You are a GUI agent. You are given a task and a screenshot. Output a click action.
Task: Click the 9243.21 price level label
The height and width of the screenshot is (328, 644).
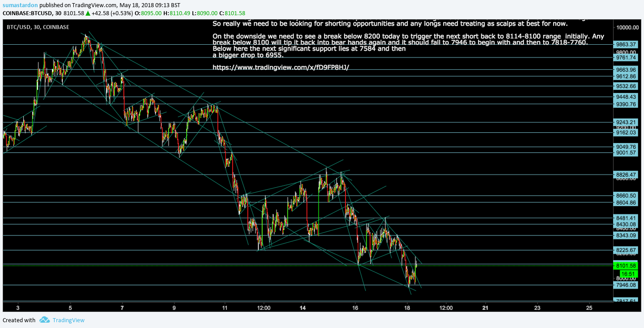tap(626, 122)
